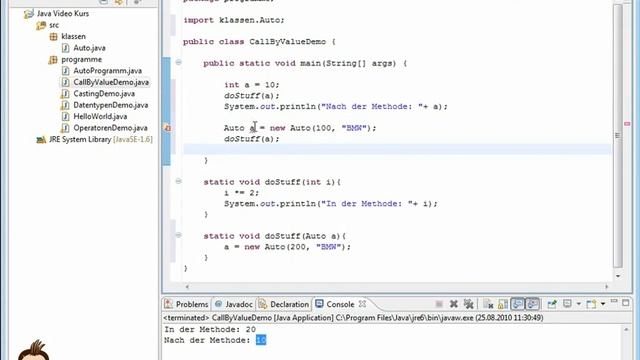
Task: Click the error marker beside Auto a line
Action: click(167, 128)
